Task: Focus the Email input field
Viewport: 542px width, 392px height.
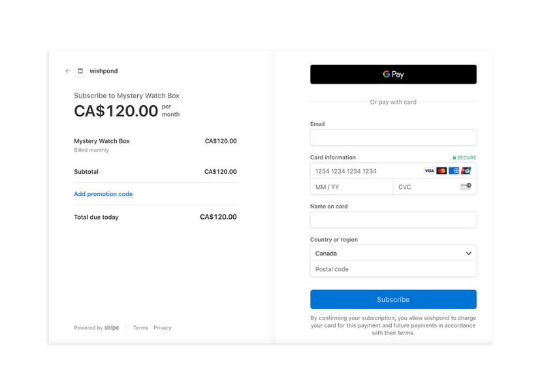Action: tap(393, 138)
